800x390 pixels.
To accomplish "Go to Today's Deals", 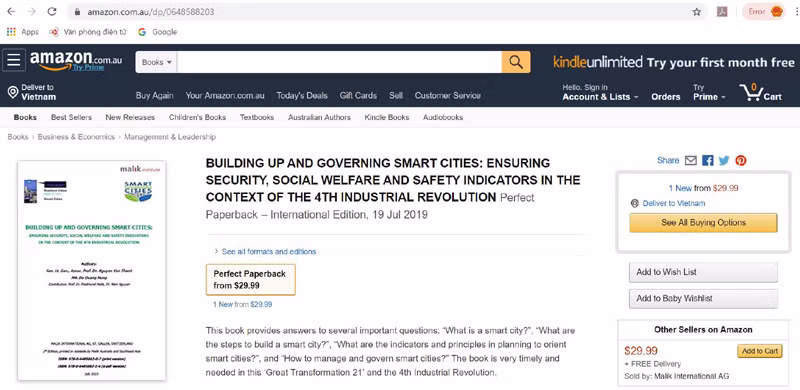I will [x=302, y=95].
